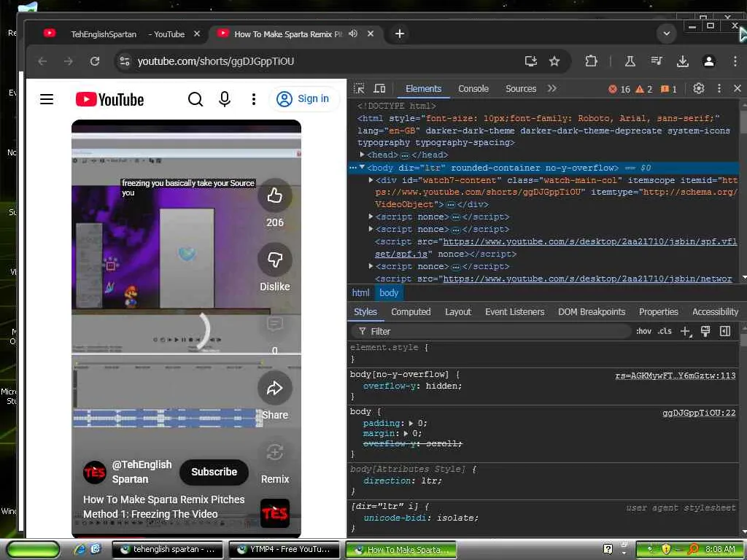Open the Chrome extensions puzzle icon
This screenshot has height=560, width=747.
591,61
